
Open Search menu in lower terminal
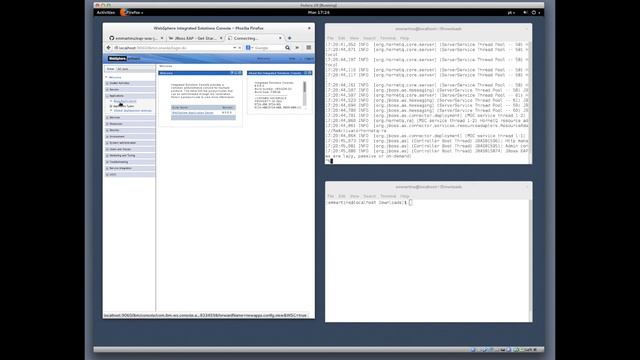point(369,196)
